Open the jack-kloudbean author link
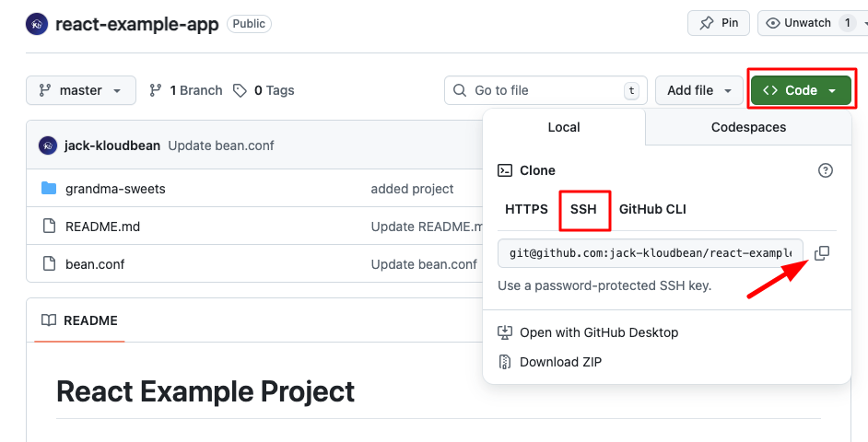Viewport: 868px width, 442px height. 112,145
